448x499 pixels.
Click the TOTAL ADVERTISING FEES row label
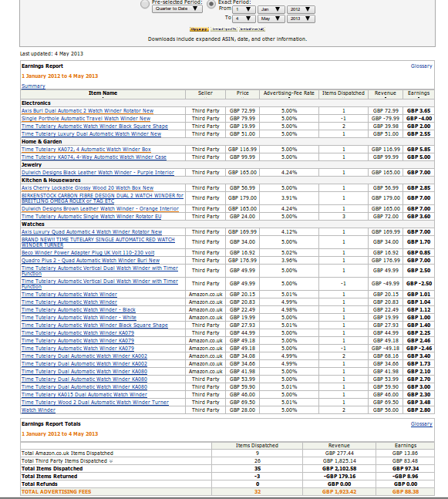point(56,492)
